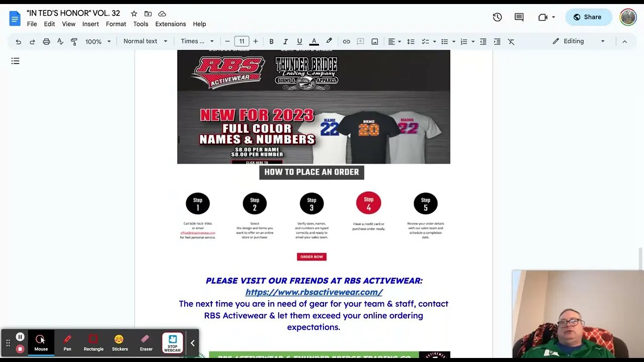Undo the last action

(19, 42)
